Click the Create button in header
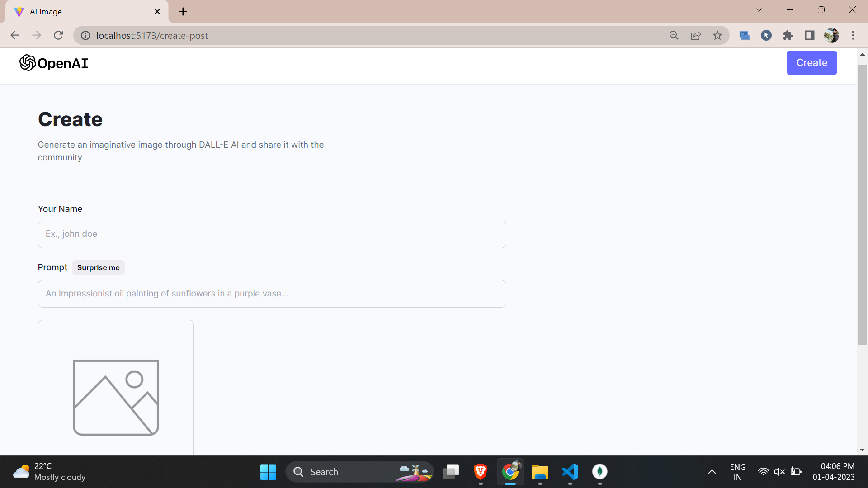 point(811,63)
